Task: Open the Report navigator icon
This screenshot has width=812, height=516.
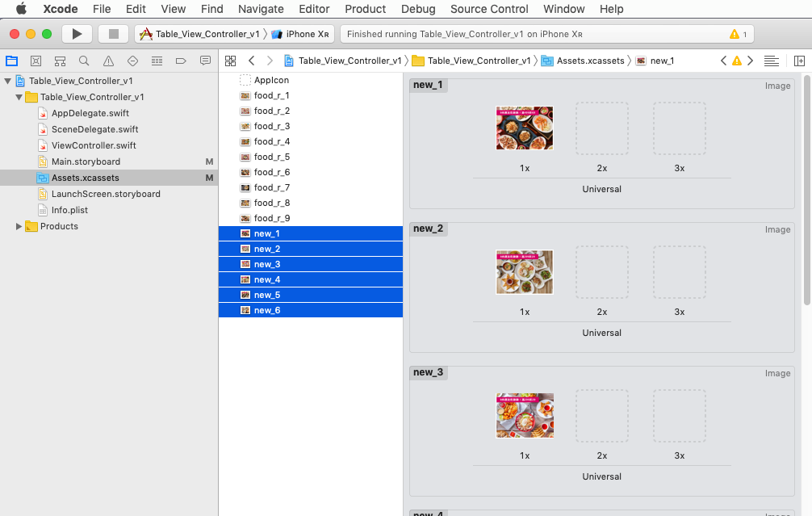Action: [x=205, y=61]
